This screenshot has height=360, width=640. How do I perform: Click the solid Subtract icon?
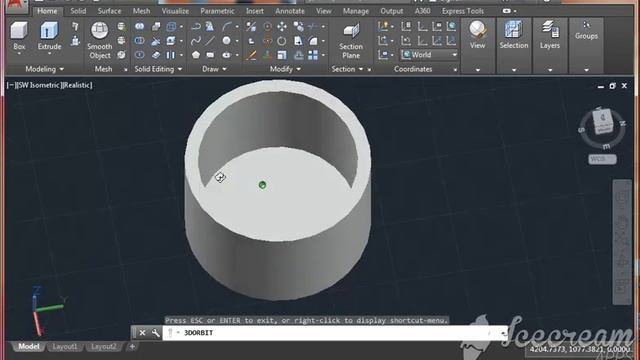point(140,41)
